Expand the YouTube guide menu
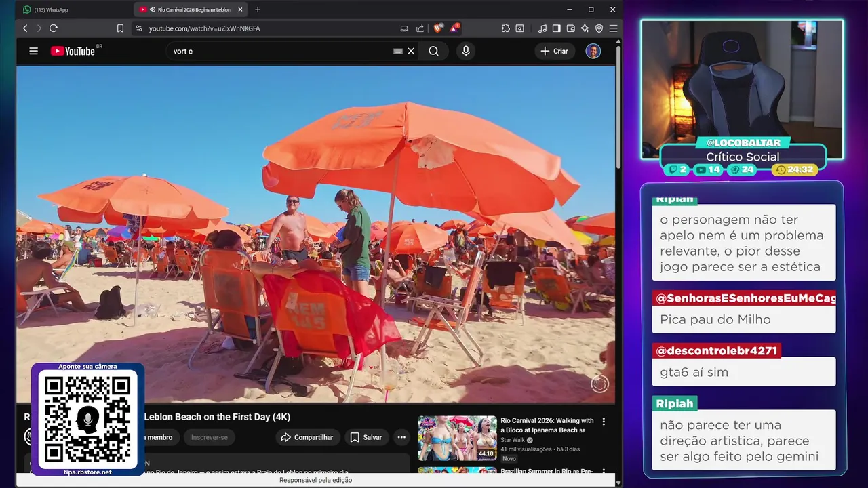The width and height of the screenshot is (868, 488). coord(33,51)
